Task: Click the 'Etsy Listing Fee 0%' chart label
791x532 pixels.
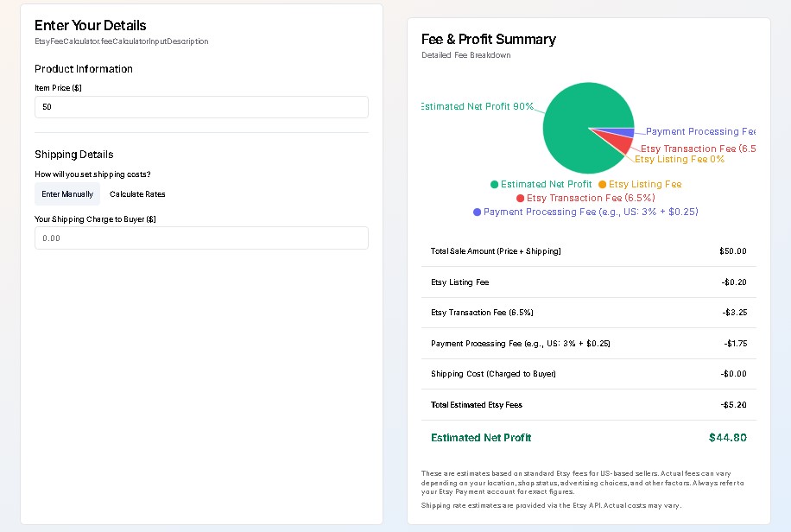Action: [680, 159]
